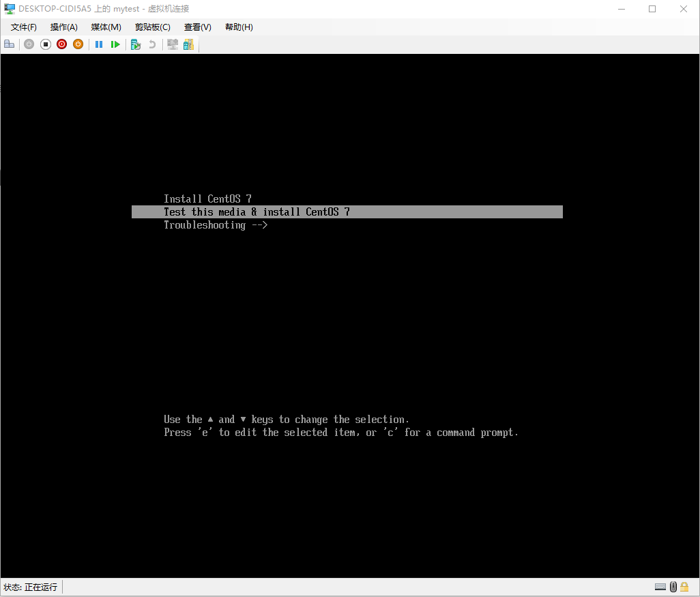This screenshot has height=597, width=700.
Task: Reset the VM with the green play icon
Action: tap(115, 44)
